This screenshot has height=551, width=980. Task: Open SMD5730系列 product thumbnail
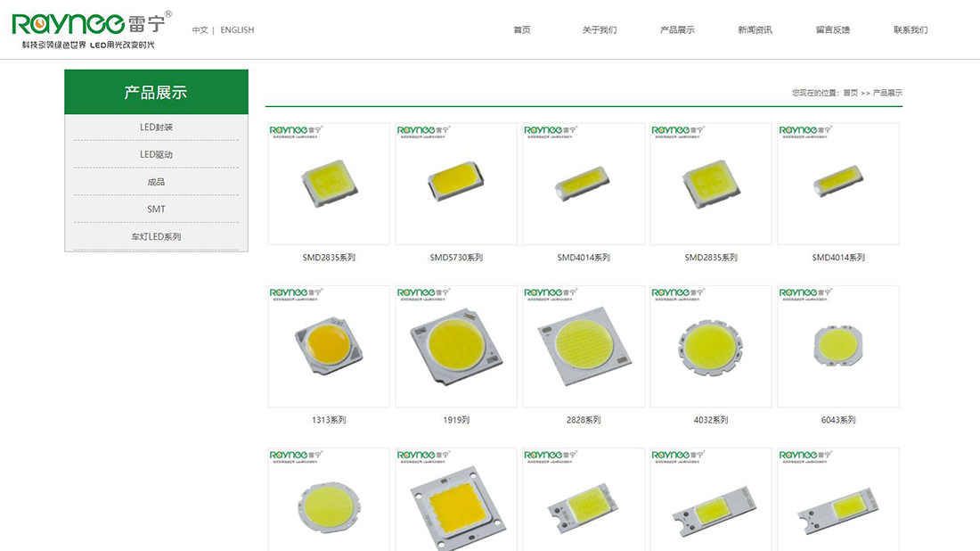tap(456, 184)
